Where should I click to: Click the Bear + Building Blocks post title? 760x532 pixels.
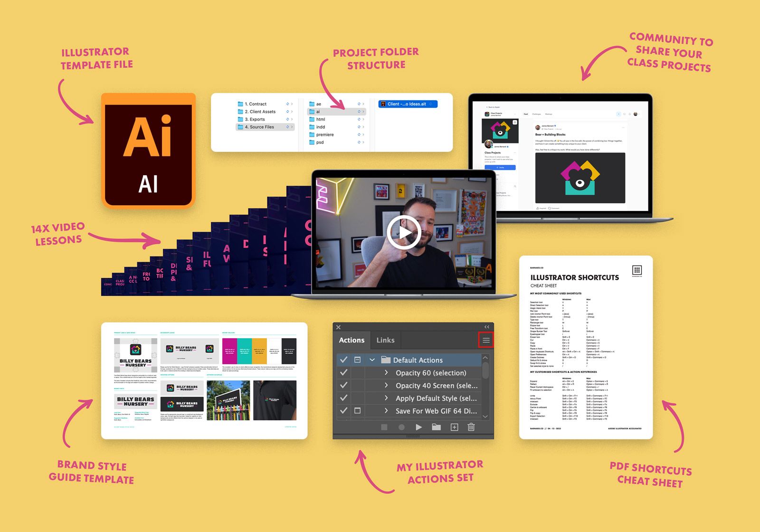click(x=551, y=134)
